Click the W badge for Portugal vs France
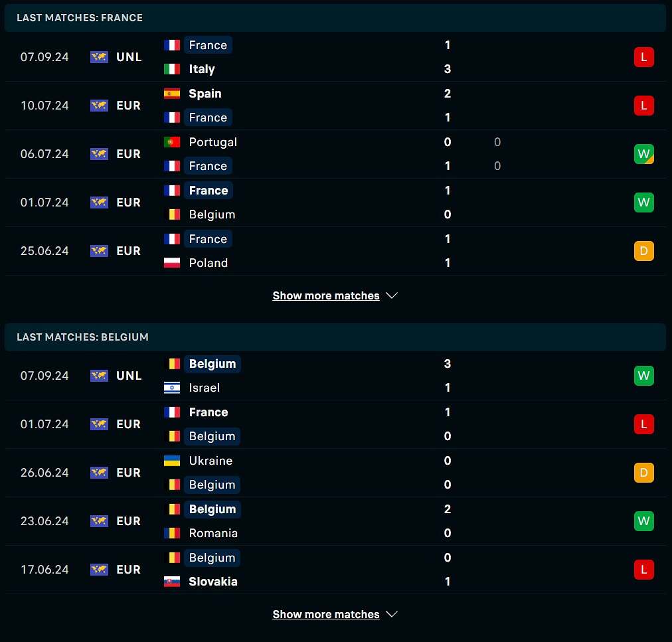 (x=643, y=154)
